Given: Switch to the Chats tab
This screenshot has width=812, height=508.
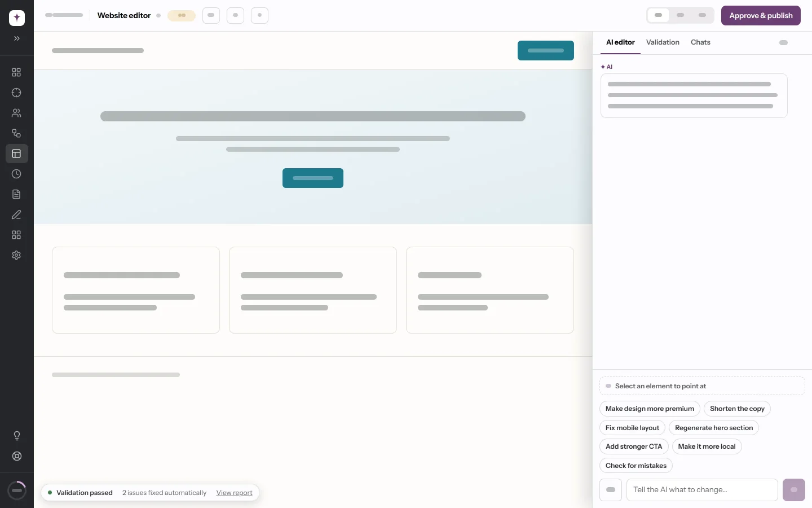Looking at the screenshot, I should (x=700, y=42).
